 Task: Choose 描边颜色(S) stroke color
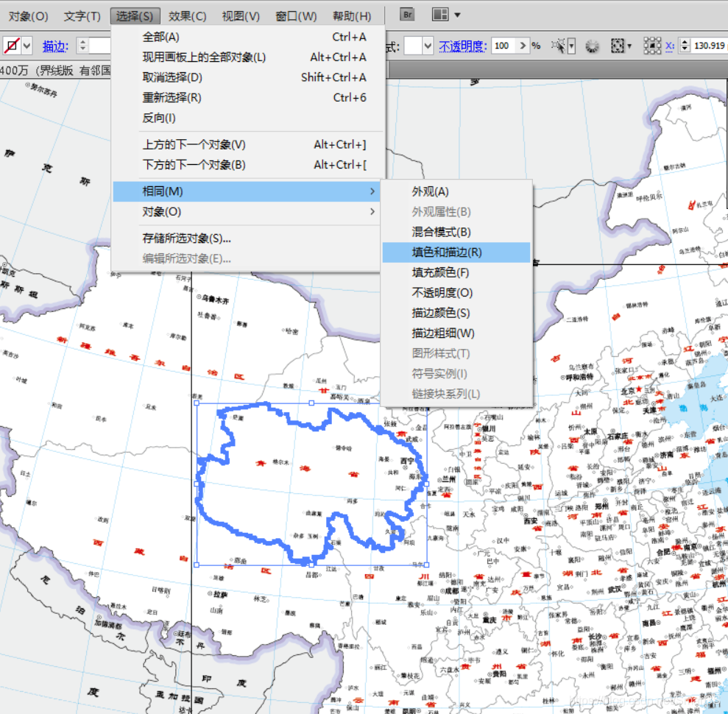coord(456,313)
